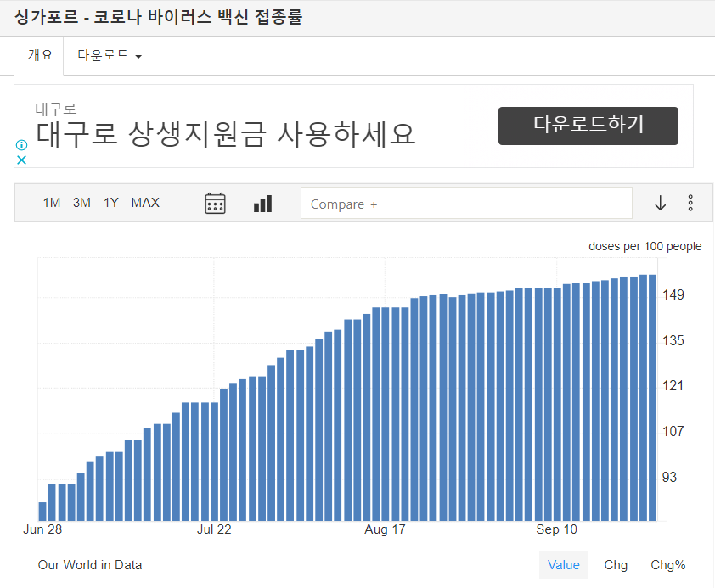Switch to Chg display mode
Viewport: 715px width, 588px height.
(616, 565)
